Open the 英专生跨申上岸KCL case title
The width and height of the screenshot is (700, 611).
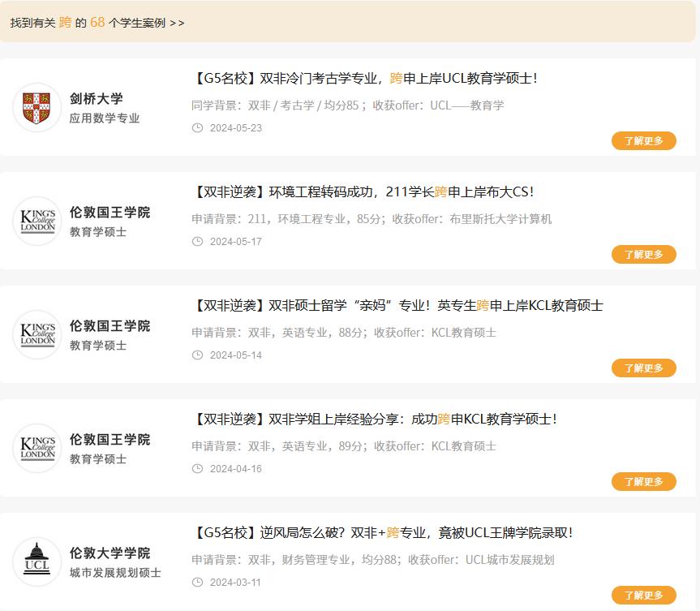pyautogui.click(x=397, y=306)
